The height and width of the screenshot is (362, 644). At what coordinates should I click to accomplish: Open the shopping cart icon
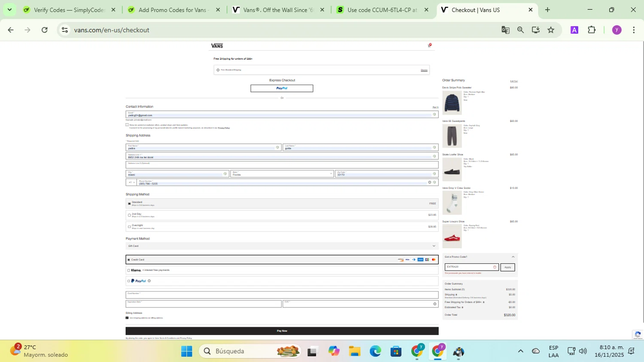tap(429, 46)
